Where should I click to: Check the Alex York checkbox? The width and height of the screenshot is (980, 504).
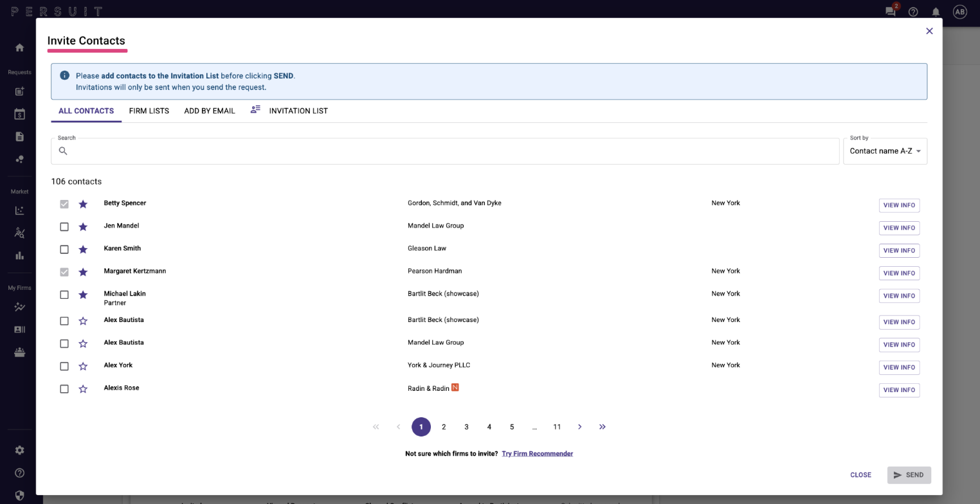tap(64, 366)
